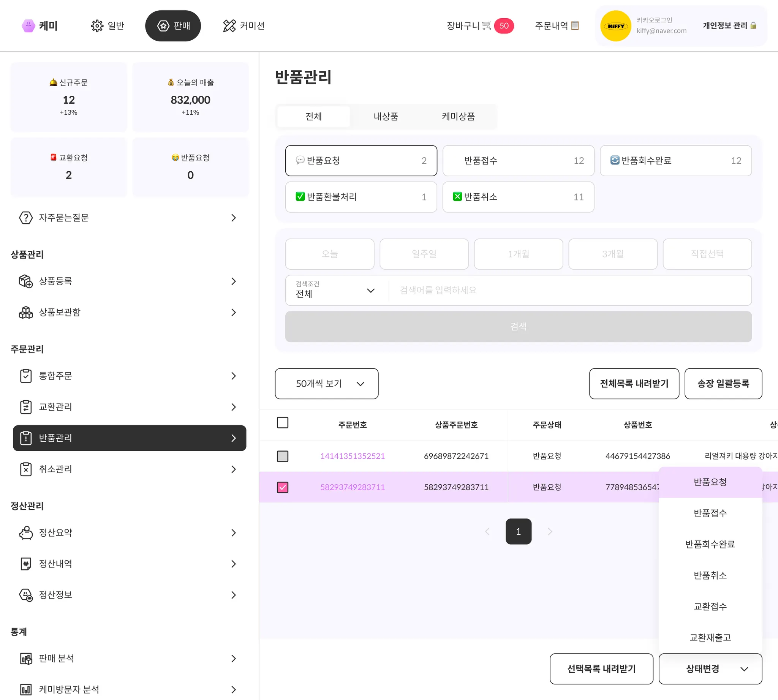Click the 상품등록 box icon
Viewport: 778px width, 700px height.
tap(26, 281)
